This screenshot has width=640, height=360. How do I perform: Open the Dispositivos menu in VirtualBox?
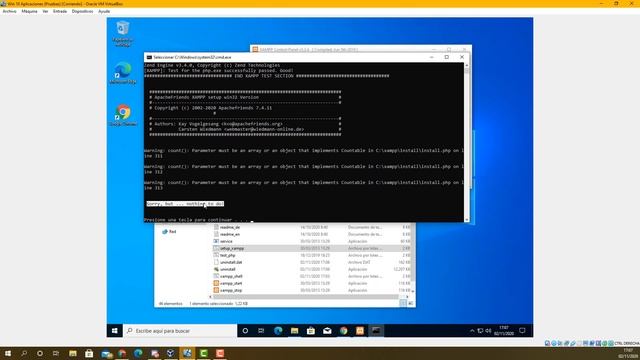pos(82,11)
